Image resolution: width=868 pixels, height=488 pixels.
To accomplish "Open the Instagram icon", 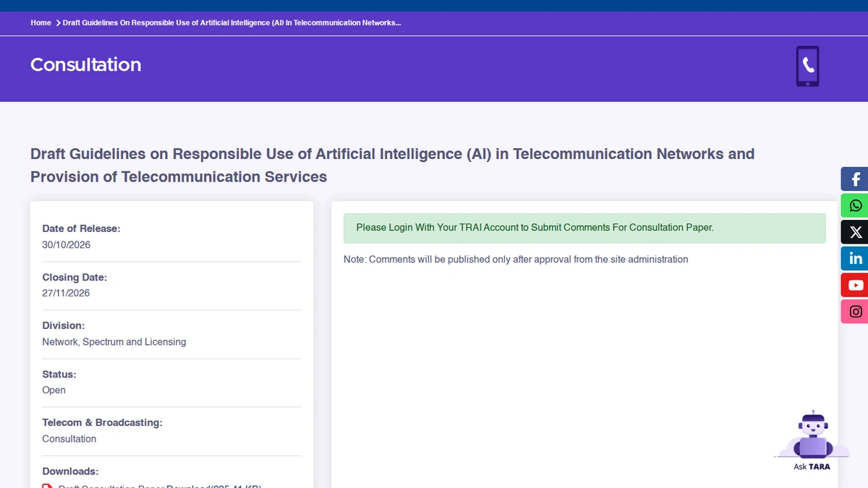I will click(855, 312).
